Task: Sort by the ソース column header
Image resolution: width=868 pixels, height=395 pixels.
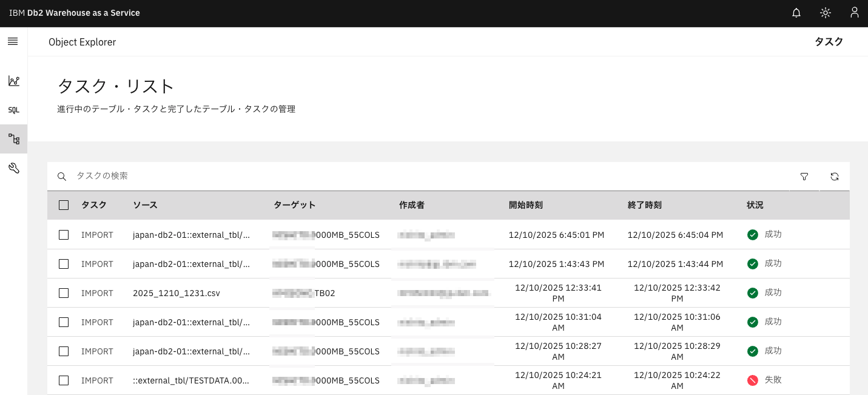Action: 145,205
